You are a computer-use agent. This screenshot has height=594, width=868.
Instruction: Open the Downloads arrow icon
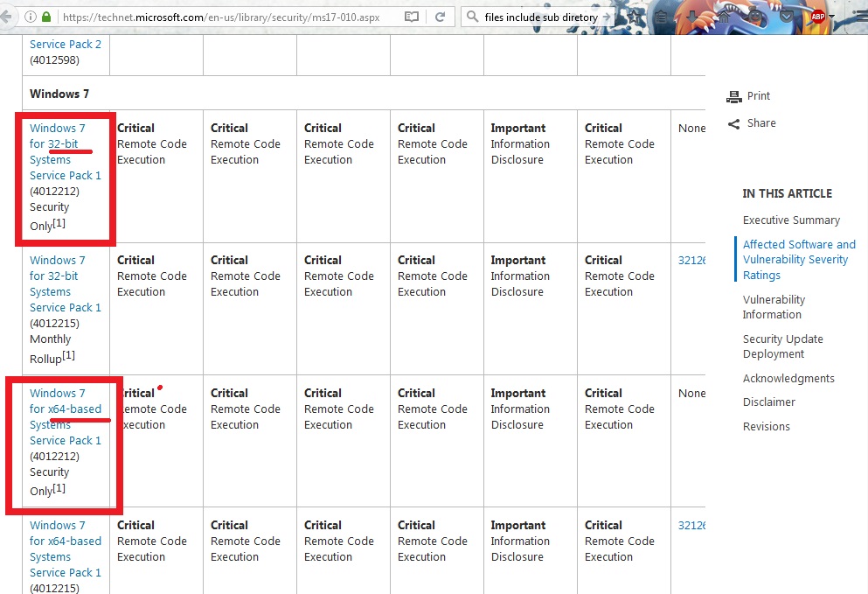(692, 17)
